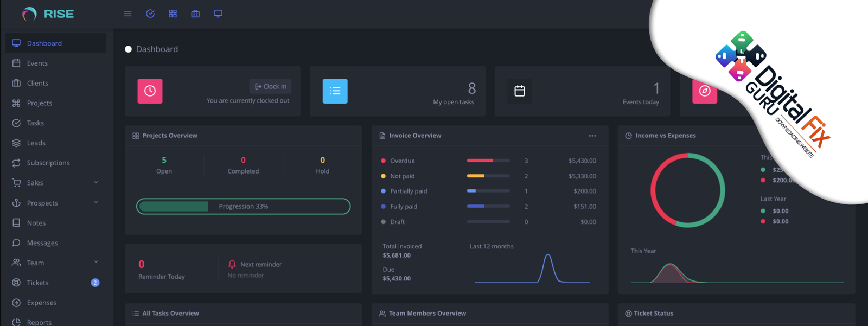Click the Sales cart icon in sidebar

(x=16, y=183)
